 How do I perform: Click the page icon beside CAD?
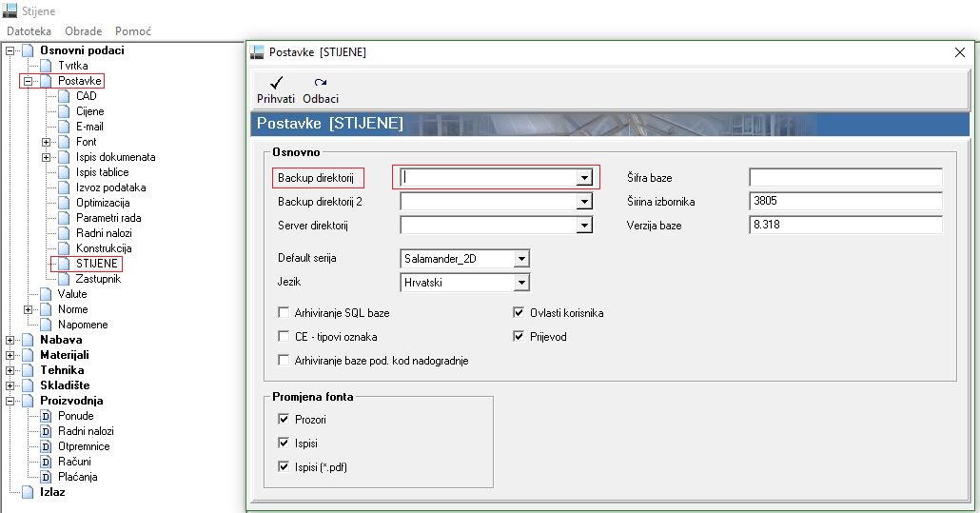pyautogui.click(x=64, y=96)
